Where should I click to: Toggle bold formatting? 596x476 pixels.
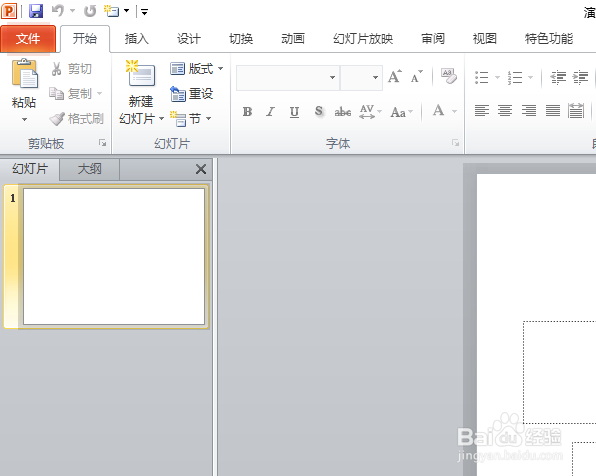point(247,111)
